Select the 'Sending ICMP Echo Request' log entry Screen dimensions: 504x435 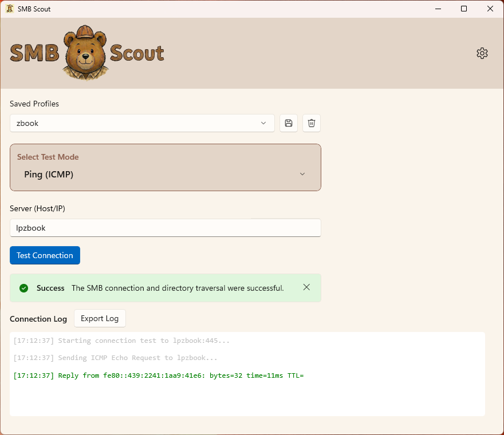click(x=115, y=358)
